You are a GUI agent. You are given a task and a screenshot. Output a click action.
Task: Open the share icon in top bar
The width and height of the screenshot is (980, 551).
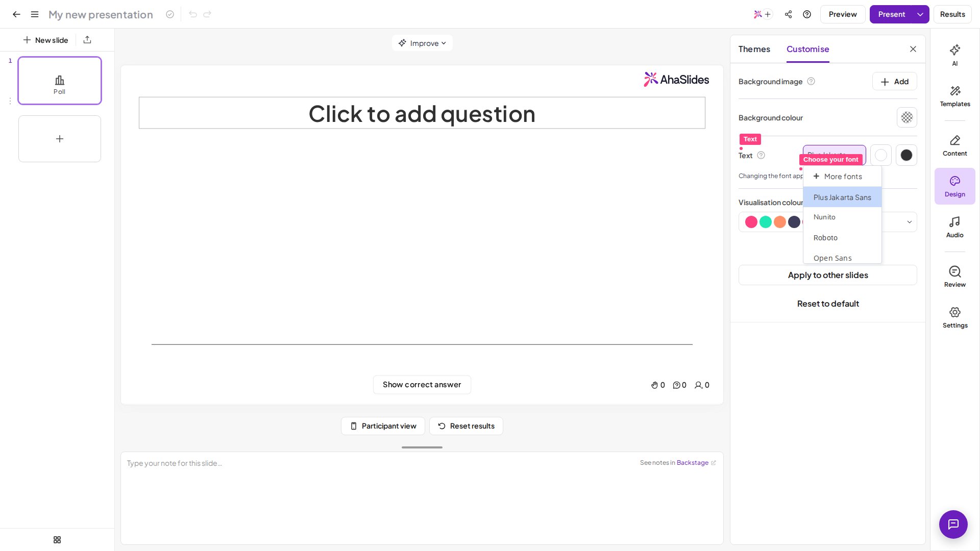click(788, 14)
